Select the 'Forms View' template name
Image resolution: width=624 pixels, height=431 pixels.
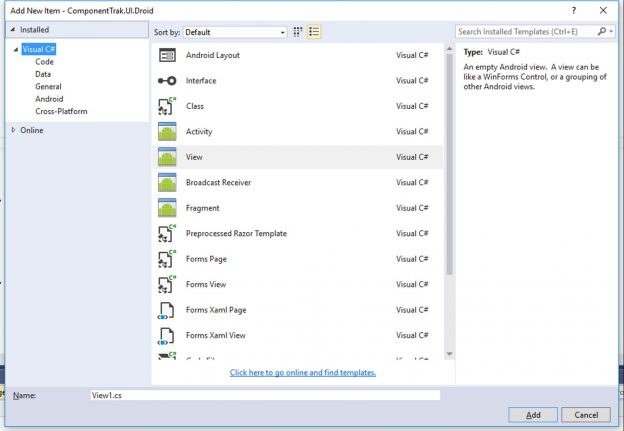[x=206, y=285]
